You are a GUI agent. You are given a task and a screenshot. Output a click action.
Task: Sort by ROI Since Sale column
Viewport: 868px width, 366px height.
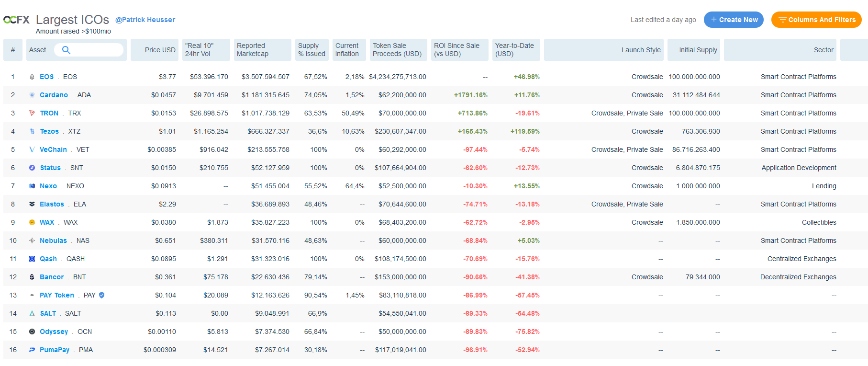(x=456, y=50)
